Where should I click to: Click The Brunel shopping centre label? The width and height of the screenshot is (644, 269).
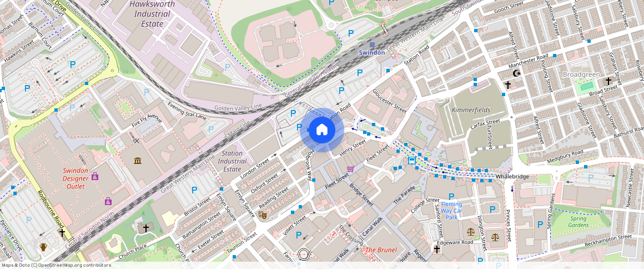pyautogui.click(x=380, y=250)
